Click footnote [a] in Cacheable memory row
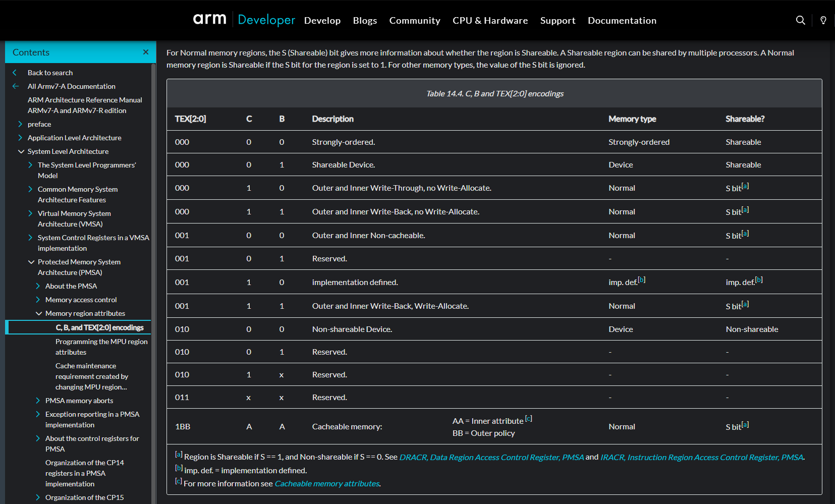This screenshot has width=835, height=504. [x=745, y=424]
